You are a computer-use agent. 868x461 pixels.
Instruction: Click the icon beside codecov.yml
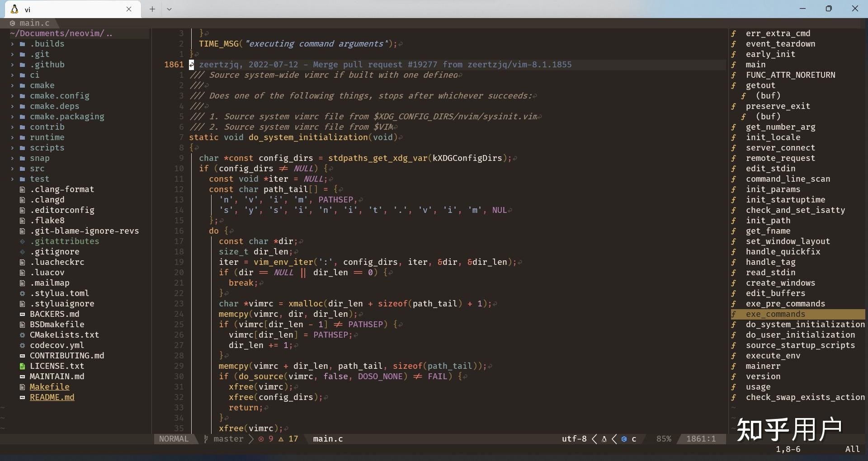point(22,345)
